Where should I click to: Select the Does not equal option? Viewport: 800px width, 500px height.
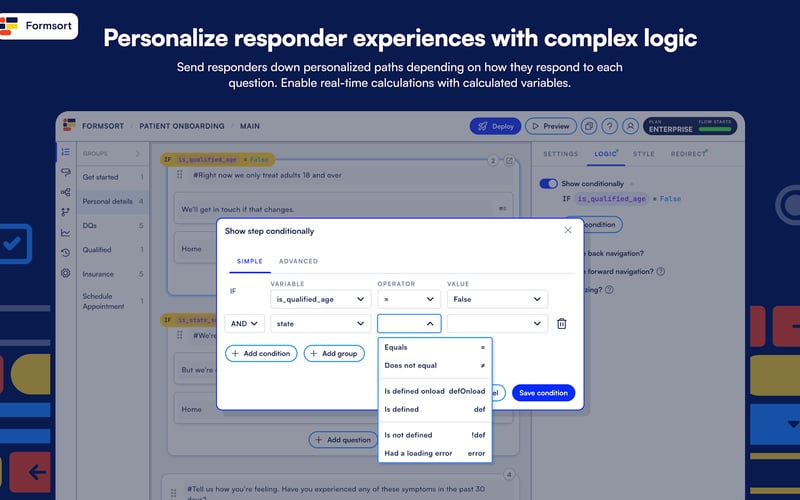(x=435, y=365)
